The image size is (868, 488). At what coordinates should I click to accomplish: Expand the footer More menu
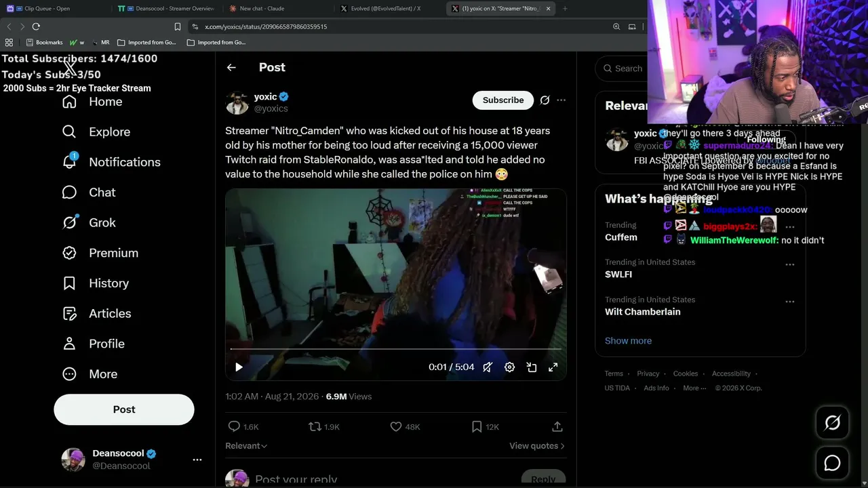pyautogui.click(x=694, y=388)
